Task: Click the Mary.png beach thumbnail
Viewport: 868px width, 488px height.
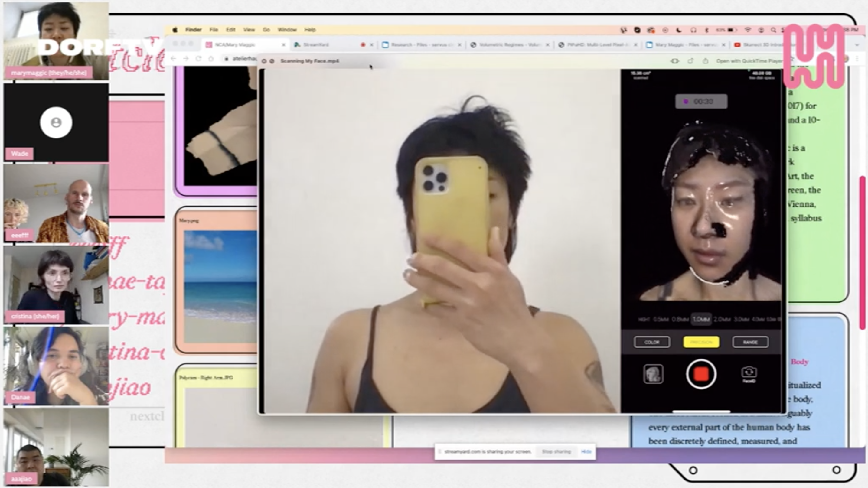Action: [x=220, y=286]
